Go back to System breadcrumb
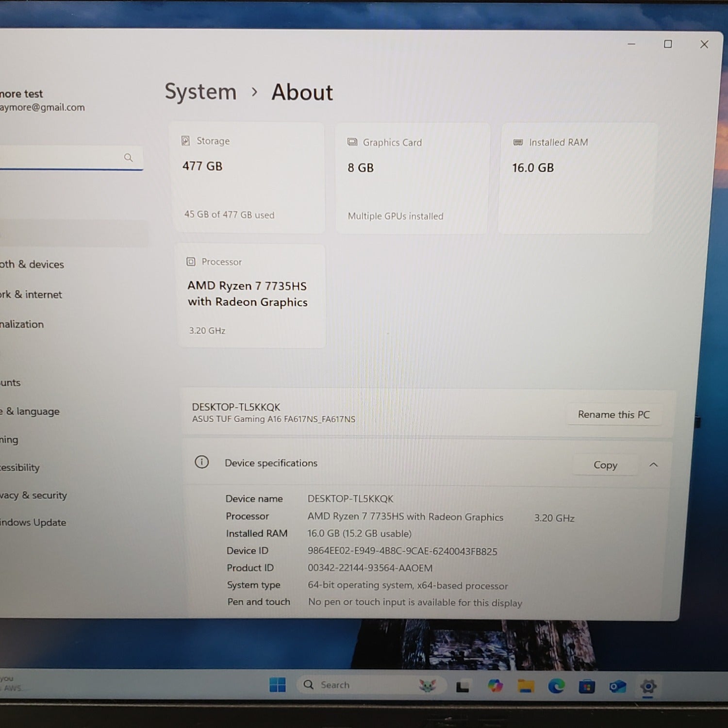 200,92
